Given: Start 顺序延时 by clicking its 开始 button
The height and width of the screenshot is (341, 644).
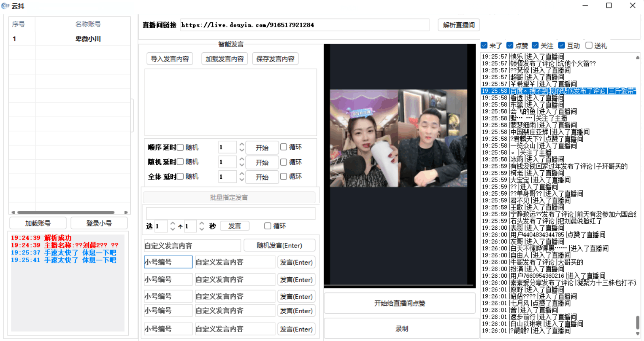Looking at the screenshot, I should click(262, 147).
